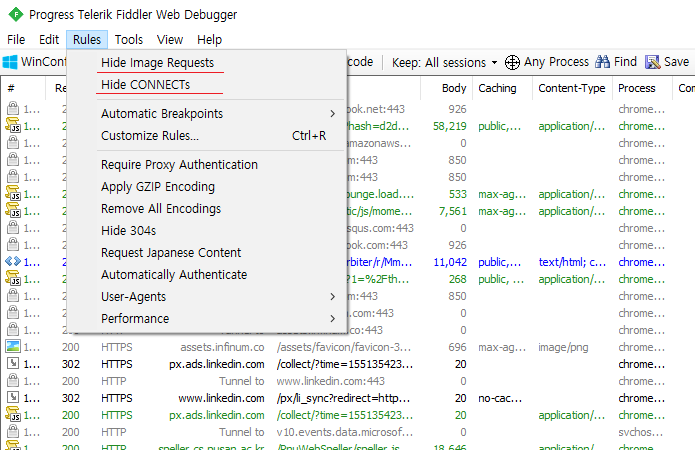Viewport: 695px width, 450px height.
Task: Click the Any Process button label
Action: pos(556,62)
